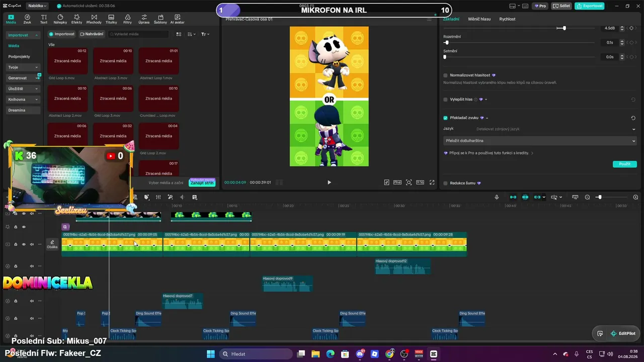Screen dimensions: 644x362
Task: Click the Setmění fade-out slider handle
Action: point(445,57)
